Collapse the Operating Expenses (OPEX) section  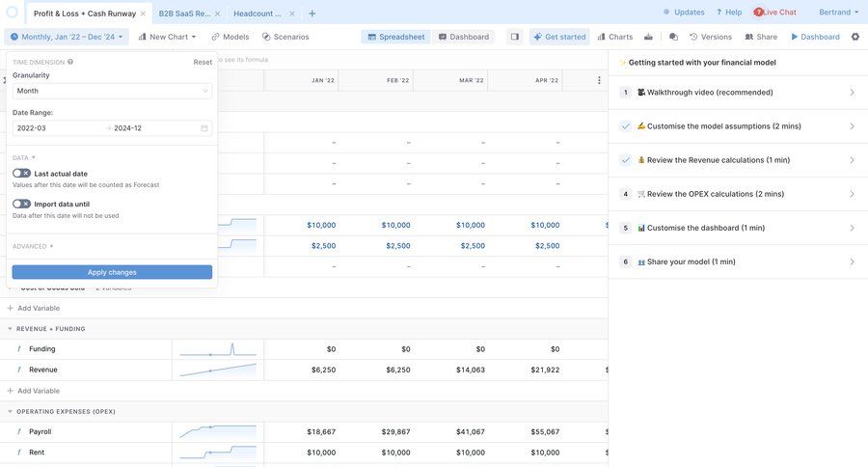[11, 412]
